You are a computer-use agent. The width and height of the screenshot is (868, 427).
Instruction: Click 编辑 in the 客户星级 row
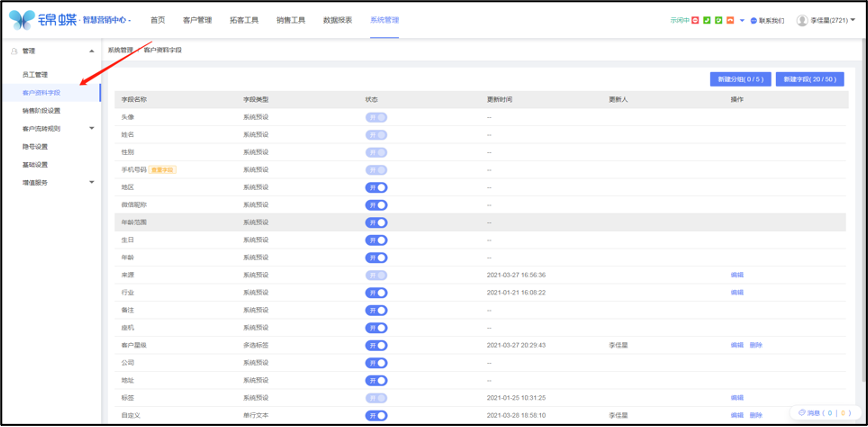tap(737, 345)
